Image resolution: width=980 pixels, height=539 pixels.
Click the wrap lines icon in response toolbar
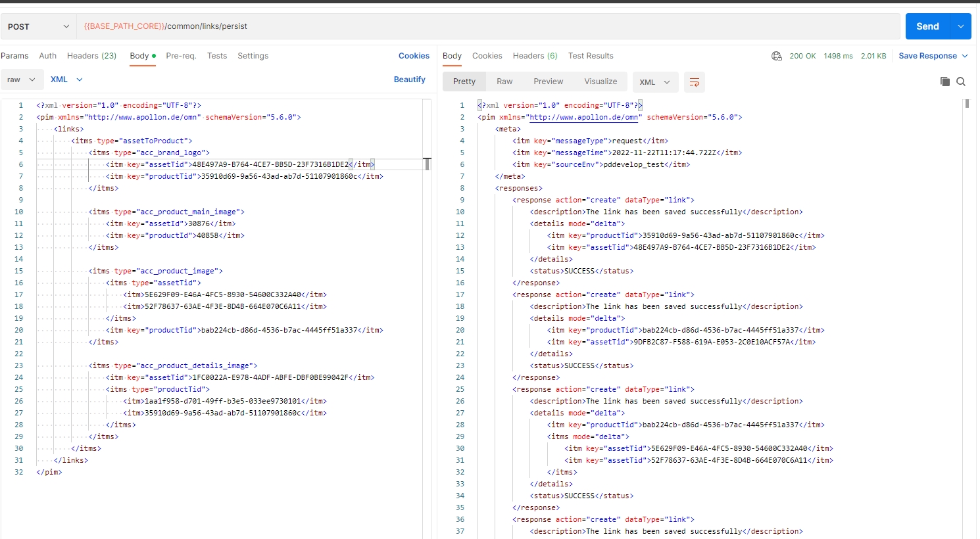694,82
